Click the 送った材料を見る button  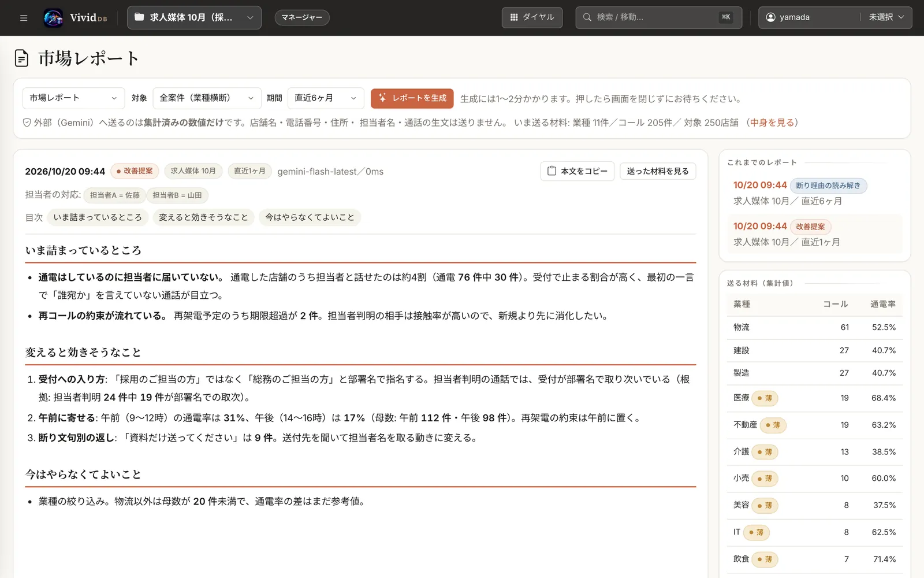coord(658,171)
